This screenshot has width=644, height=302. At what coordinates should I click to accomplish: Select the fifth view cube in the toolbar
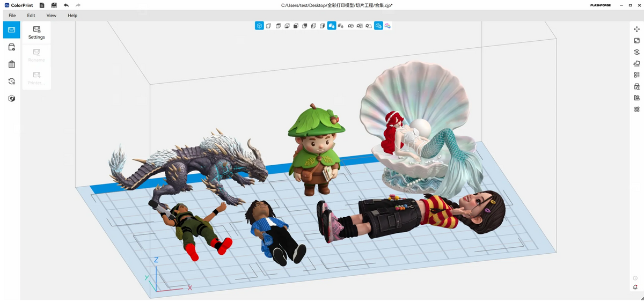pos(296,25)
